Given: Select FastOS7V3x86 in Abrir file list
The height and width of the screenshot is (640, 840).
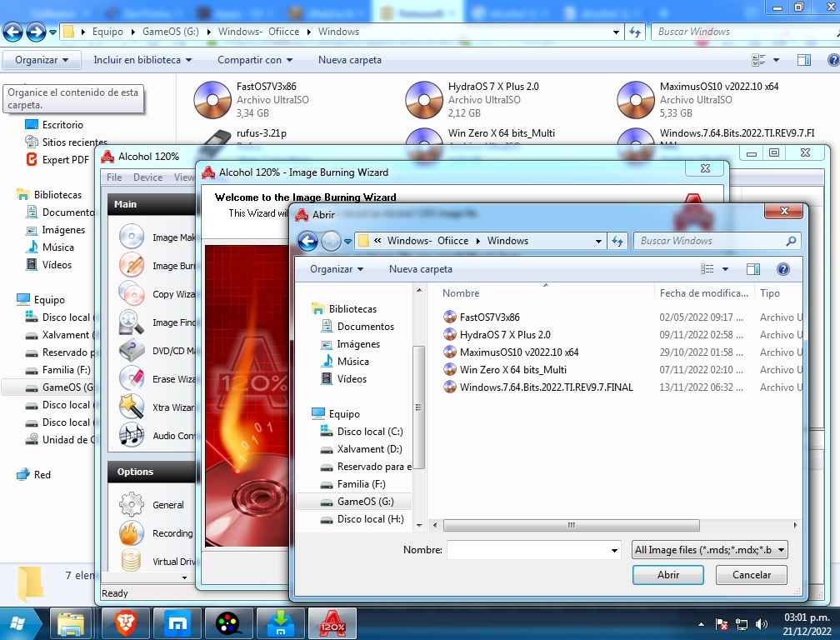Looking at the screenshot, I should (489, 317).
